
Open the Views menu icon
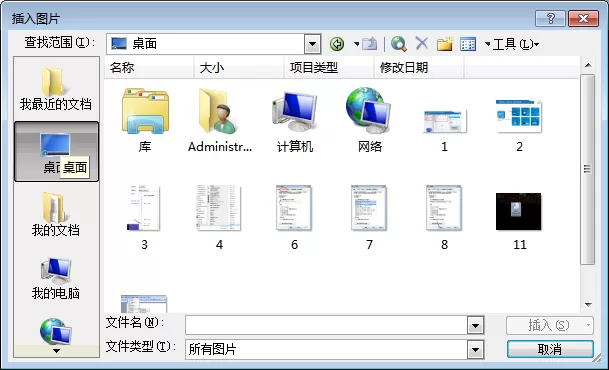[468, 44]
